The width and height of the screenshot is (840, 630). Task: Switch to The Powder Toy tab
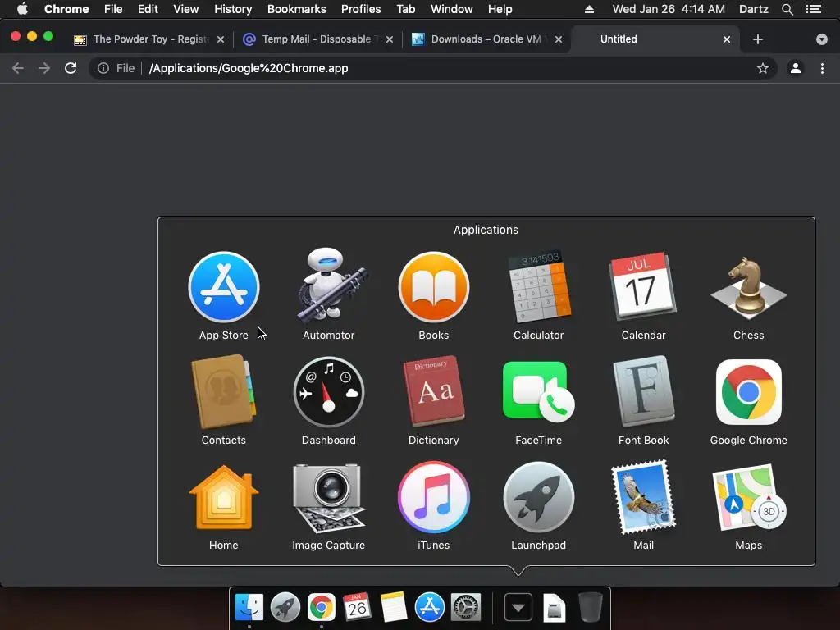coord(149,39)
